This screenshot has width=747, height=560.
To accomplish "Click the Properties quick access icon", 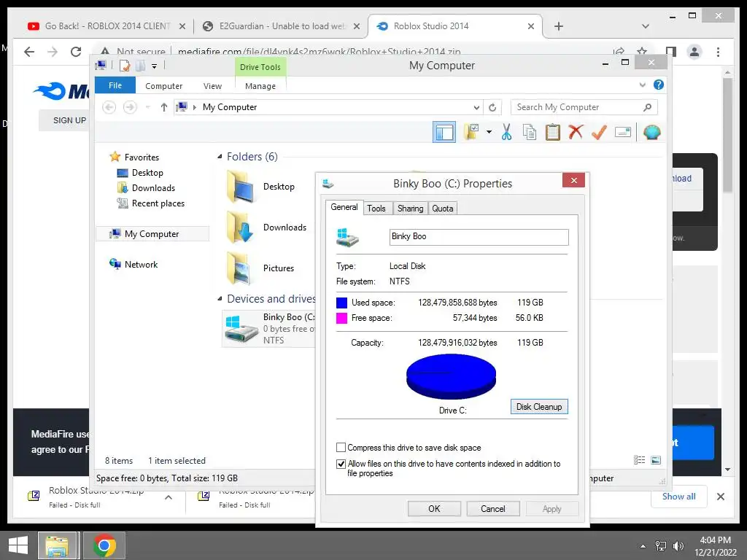I will 125,66.
